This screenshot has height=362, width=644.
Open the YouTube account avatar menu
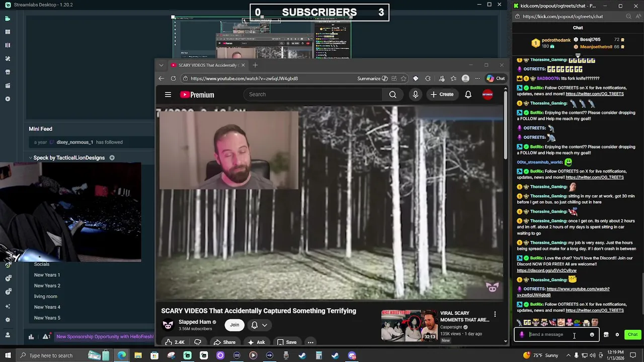488,95
